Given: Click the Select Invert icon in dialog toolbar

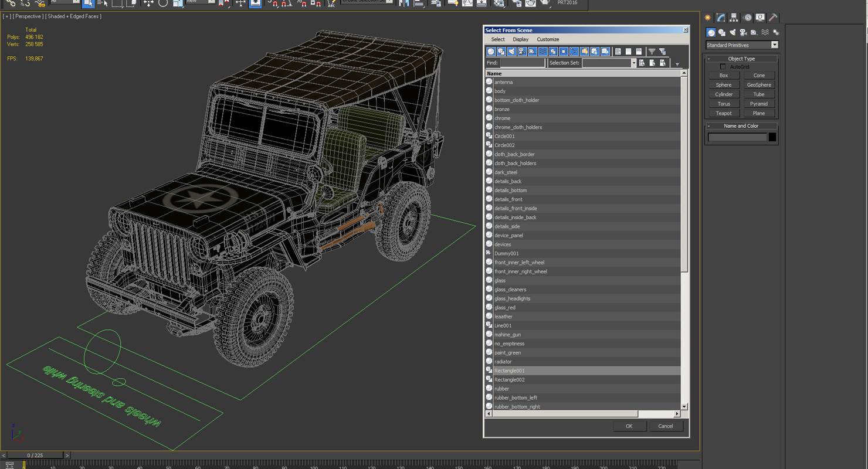Looking at the screenshot, I should (639, 52).
